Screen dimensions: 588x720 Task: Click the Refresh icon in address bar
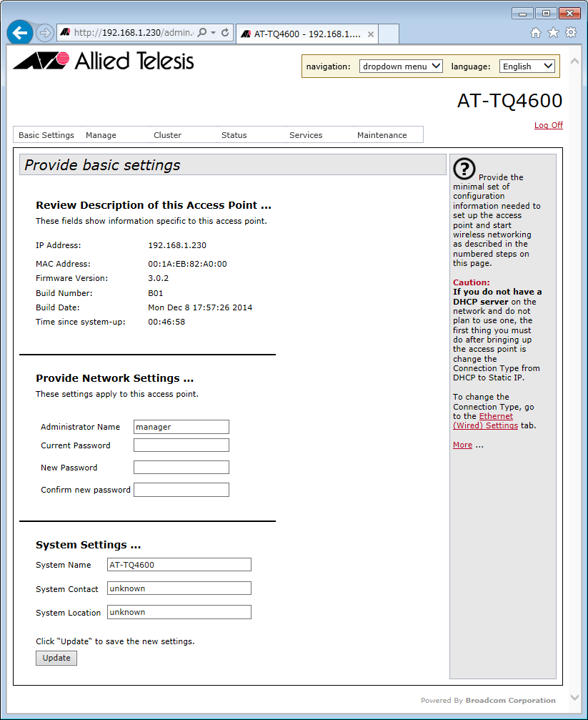tap(225, 33)
